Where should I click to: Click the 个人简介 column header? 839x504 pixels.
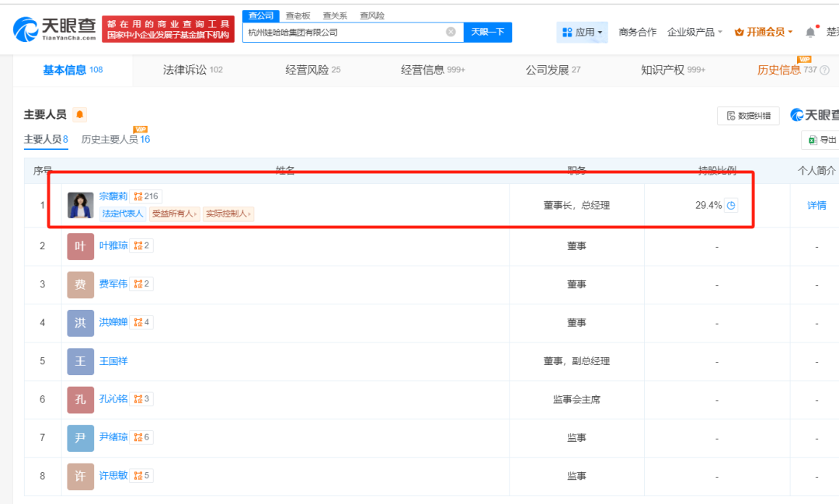pyautogui.click(x=816, y=171)
